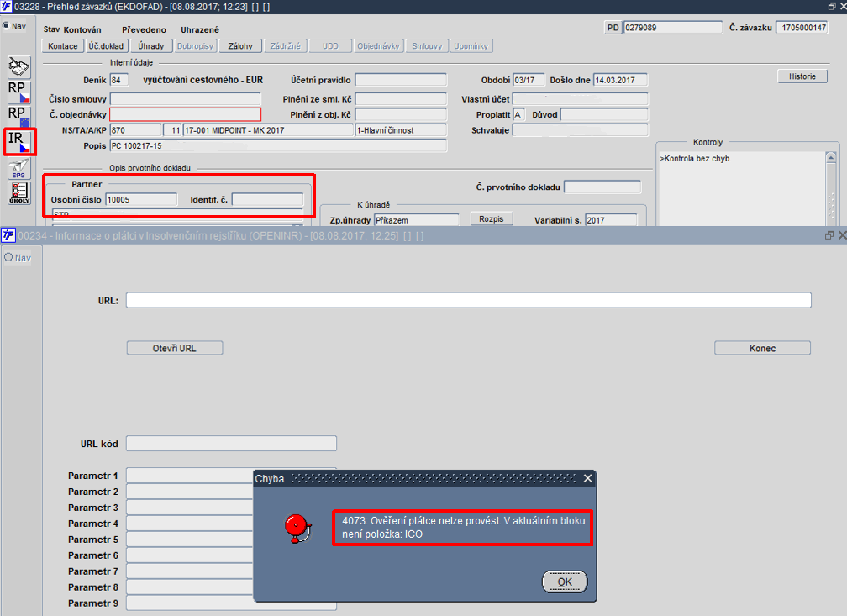Click the Variabilní s. field 2017
The image size is (847, 616).
pyautogui.click(x=611, y=220)
